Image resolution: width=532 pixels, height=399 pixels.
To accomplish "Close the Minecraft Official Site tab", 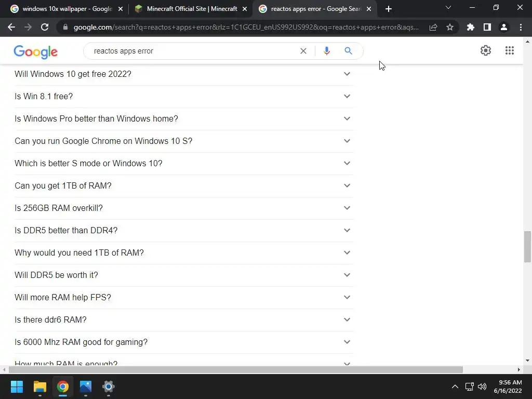I will pos(245,9).
